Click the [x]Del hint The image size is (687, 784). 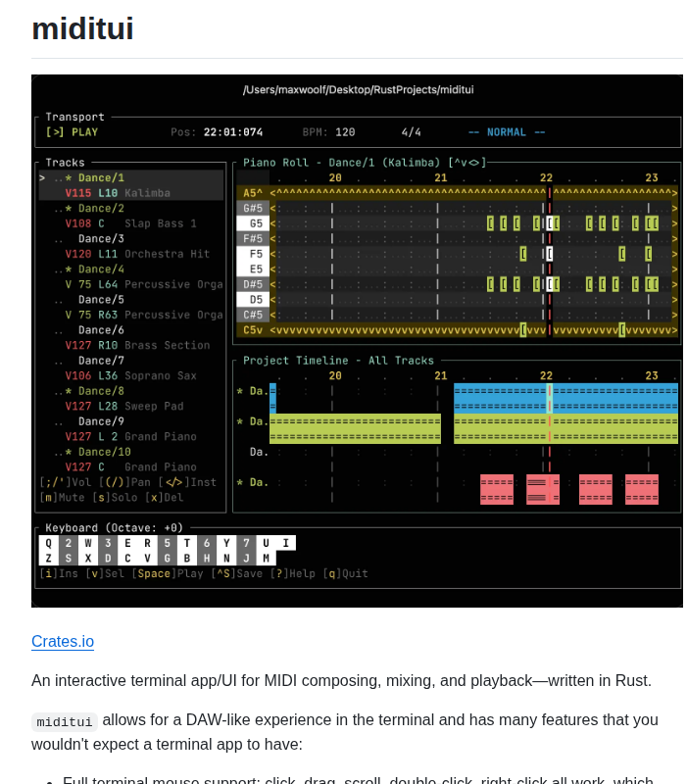click(164, 498)
